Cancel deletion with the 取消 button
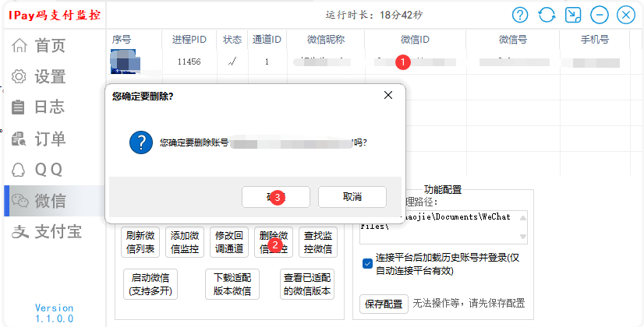Viewport: 644px width, 327px height. (x=352, y=197)
